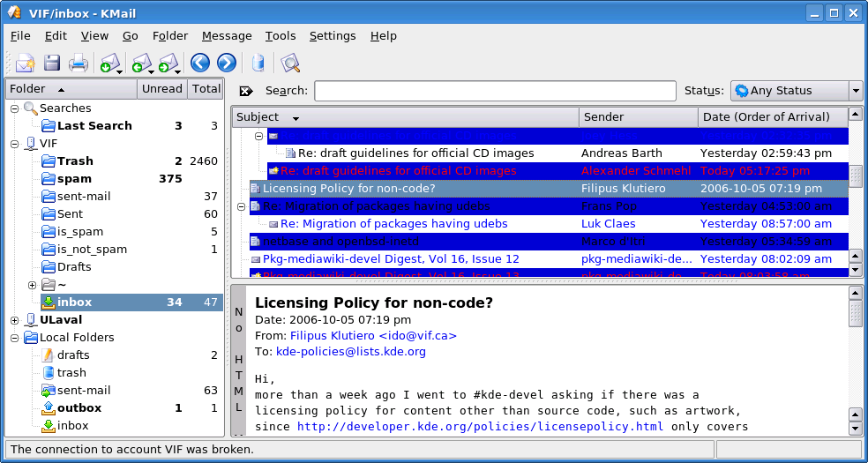This screenshot has height=463, width=868.
Task: Go to next message with blue forward arrow
Action: pos(227,63)
